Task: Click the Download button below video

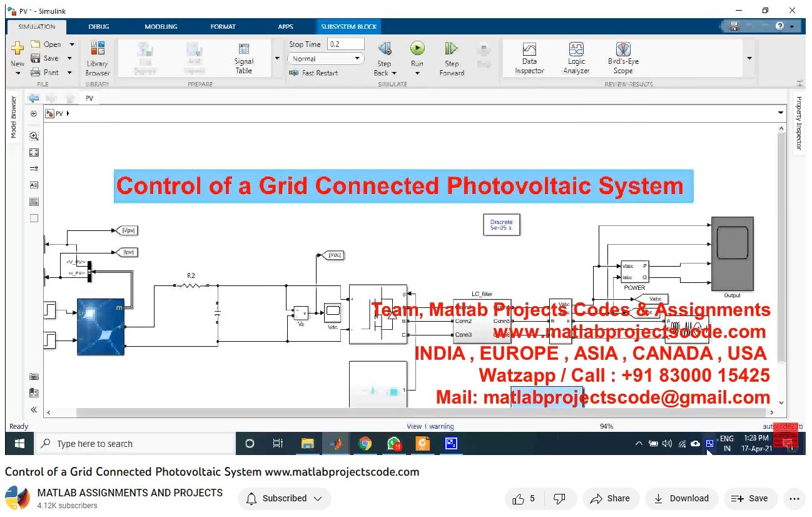Action: click(x=681, y=498)
